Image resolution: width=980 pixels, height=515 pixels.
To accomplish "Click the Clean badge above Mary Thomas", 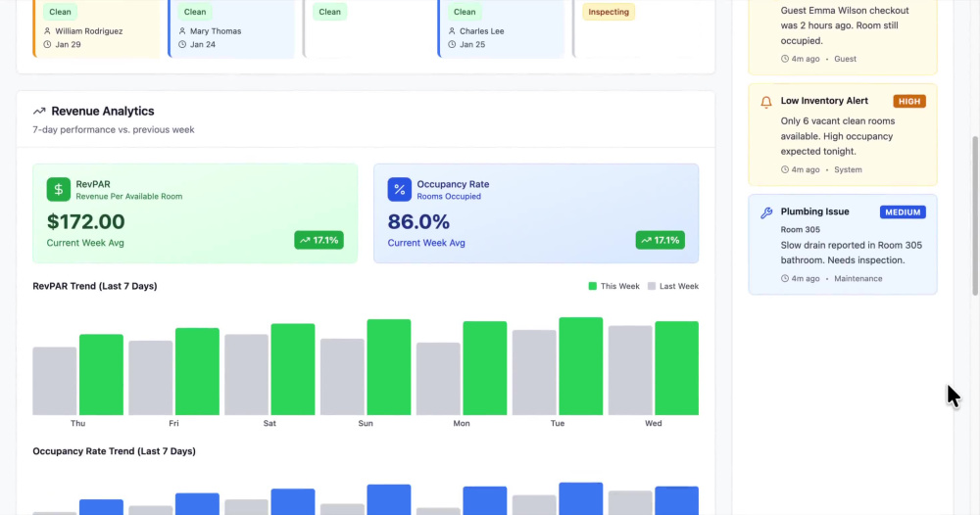I will [x=195, y=12].
